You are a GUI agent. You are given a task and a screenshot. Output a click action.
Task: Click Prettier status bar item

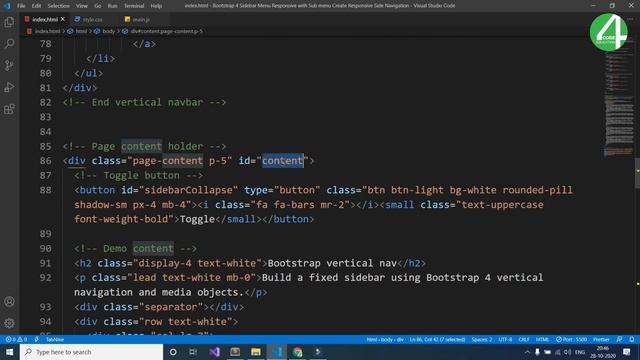(x=601, y=340)
